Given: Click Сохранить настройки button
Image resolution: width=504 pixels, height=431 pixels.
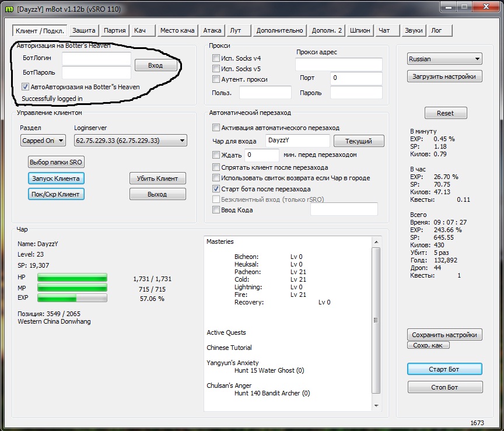Looking at the screenshot, I should point(444,335).
